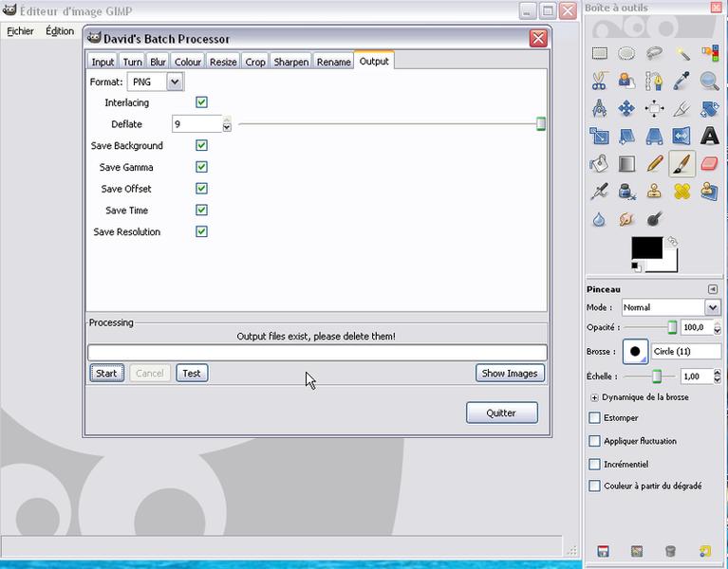Switch to the Turn tab
Image resolution: width=728 pixels, height=569 pixels.
pyautogui.click(x=132, y=62)
